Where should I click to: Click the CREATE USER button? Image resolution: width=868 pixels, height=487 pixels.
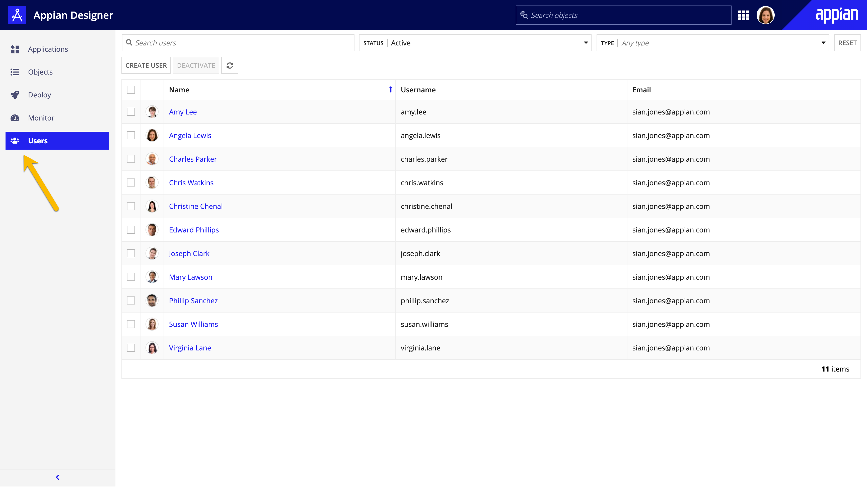(146, 66)
